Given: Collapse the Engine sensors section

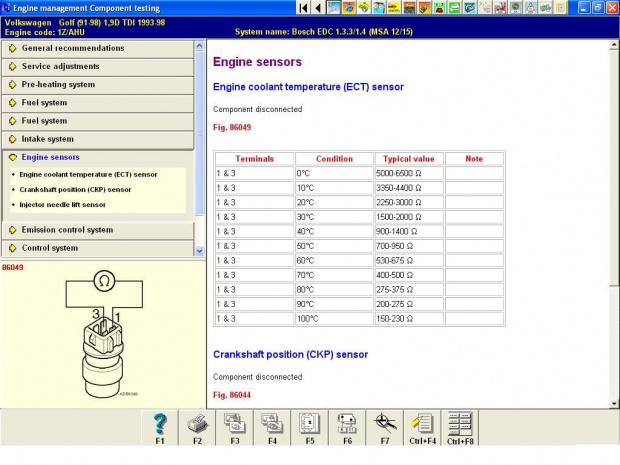Looking at the screenshot, I should [x=98, y=157].
